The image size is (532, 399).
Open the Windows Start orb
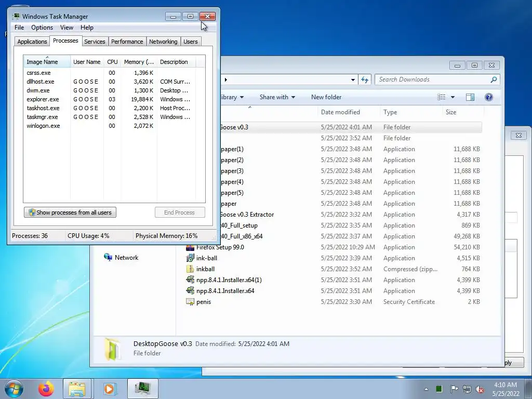click(x=14, y=389)
